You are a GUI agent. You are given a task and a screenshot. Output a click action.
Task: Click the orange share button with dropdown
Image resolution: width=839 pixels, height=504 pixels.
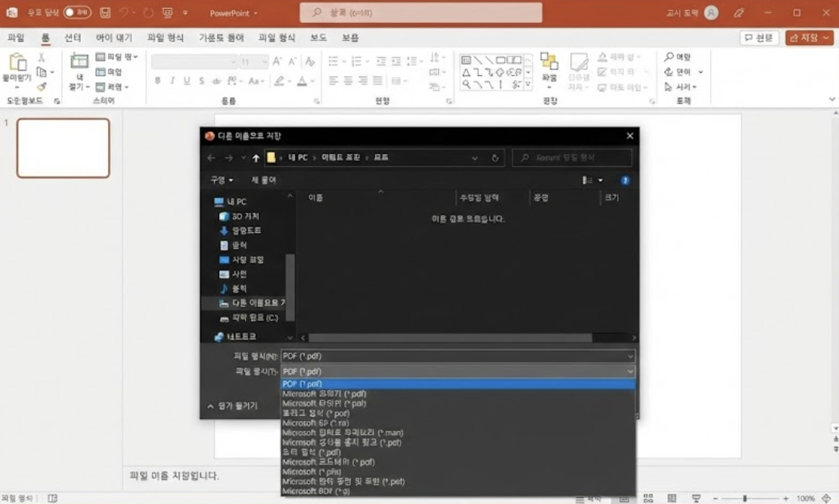(809, 38)
